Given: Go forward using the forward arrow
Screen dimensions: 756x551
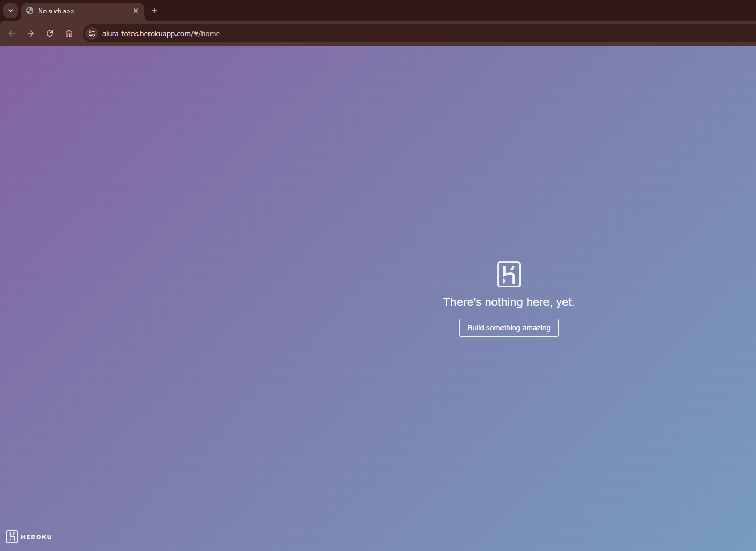Looking at the screenshot, I should [31, 33].
